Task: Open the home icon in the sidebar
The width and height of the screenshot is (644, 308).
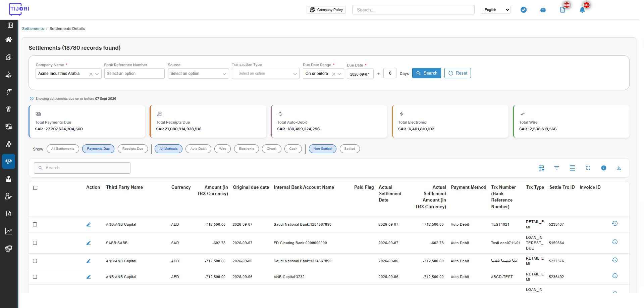Action: [x=9, y=40]
